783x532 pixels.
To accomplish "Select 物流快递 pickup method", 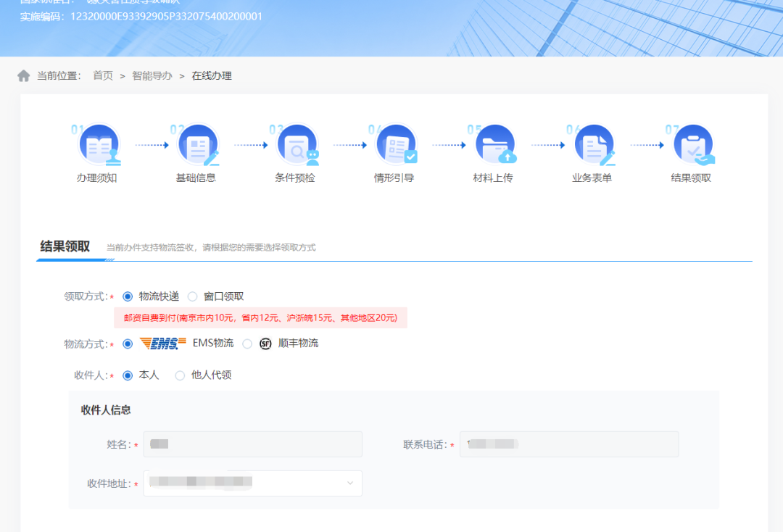I will pyautogui.click(x=128, y=296).
